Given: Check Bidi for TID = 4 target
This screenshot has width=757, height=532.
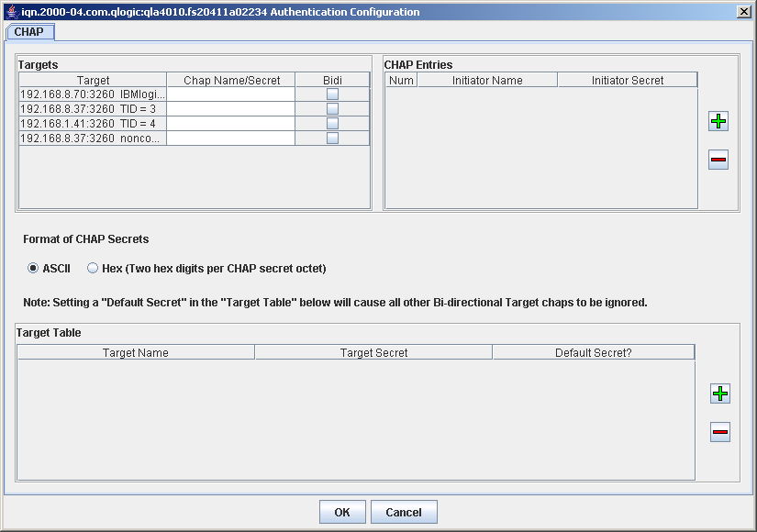Looking at the screenshot, I should (x=332, y=124).
